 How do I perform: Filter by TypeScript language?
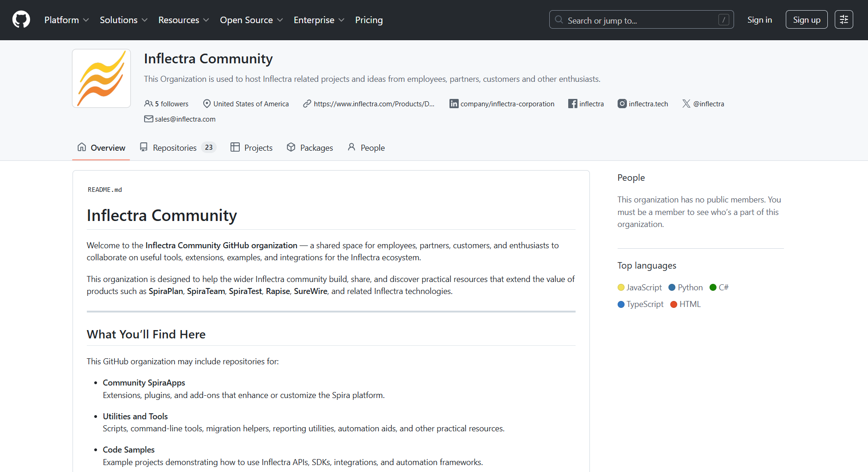(640, 304)
